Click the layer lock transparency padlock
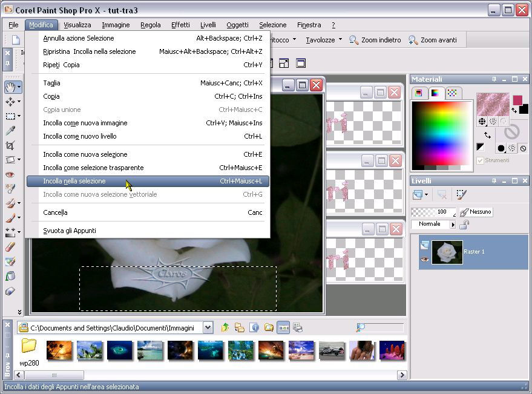 tap(464, 225)
